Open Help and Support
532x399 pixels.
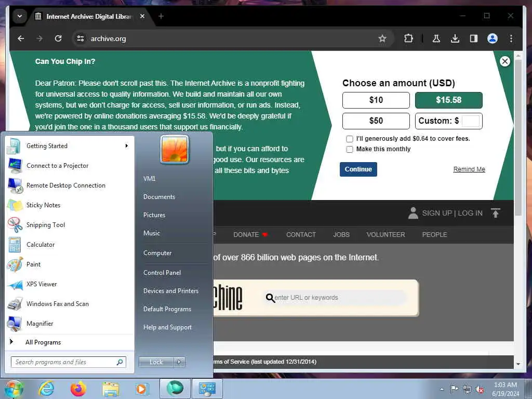(x=168, y=327)
